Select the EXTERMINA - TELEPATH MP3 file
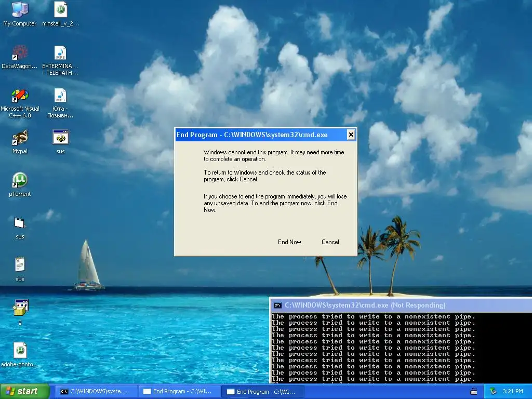 pos(60,60)
